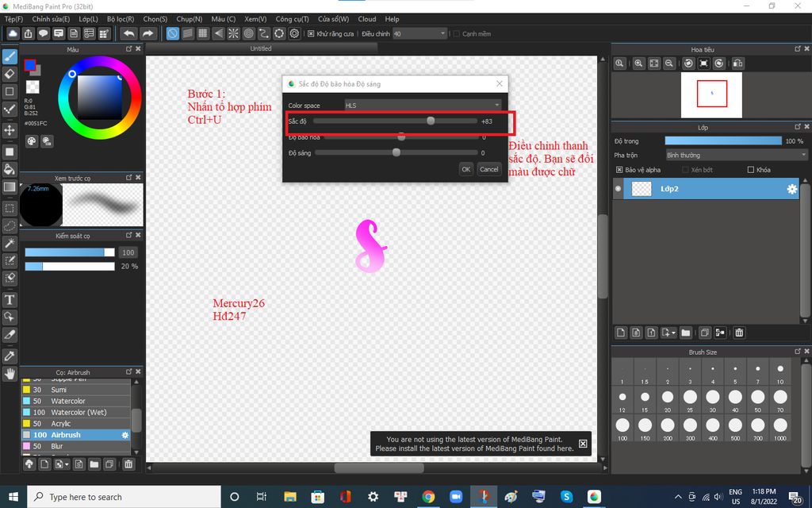Click the Redo arrow in toolbar
This screenshot has height=508, width=812.
(148, 33)
